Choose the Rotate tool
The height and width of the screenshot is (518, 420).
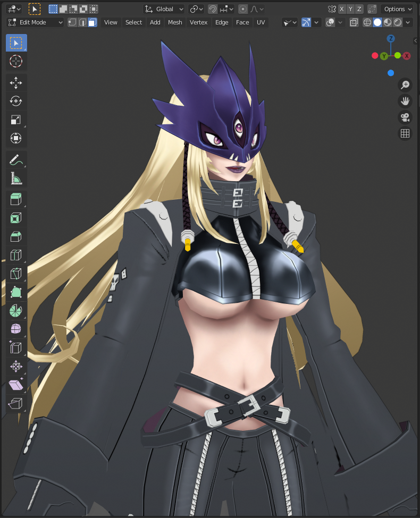[16, 101]
